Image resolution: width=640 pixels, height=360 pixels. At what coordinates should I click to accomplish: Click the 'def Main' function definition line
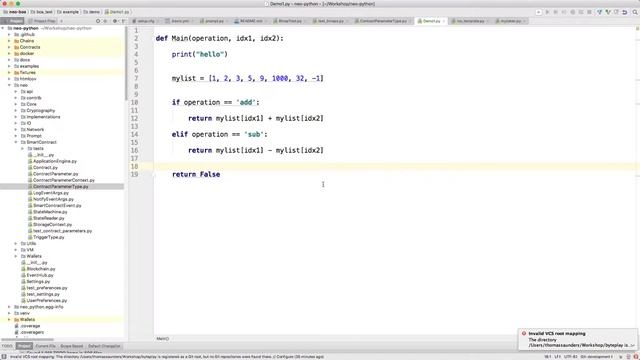(x=219, y=38)
